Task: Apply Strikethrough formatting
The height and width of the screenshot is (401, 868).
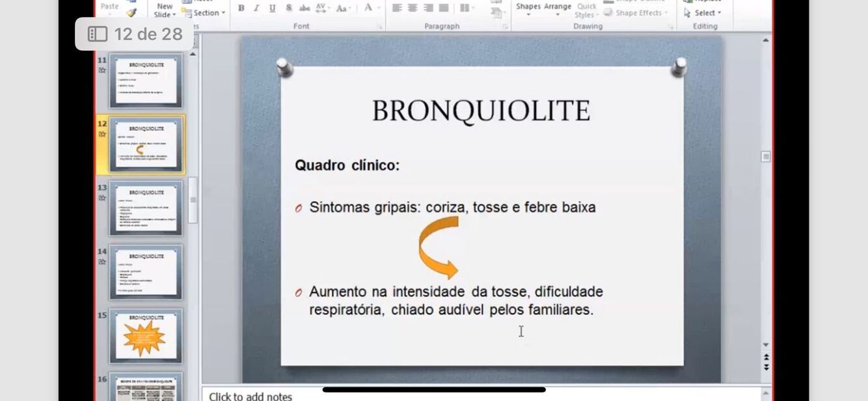Action: point(304,8)
